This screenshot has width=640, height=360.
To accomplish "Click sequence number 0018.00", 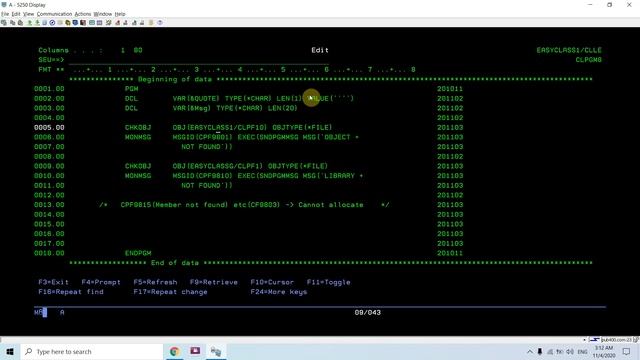I will pyautogui.click(x=49, y=253).
